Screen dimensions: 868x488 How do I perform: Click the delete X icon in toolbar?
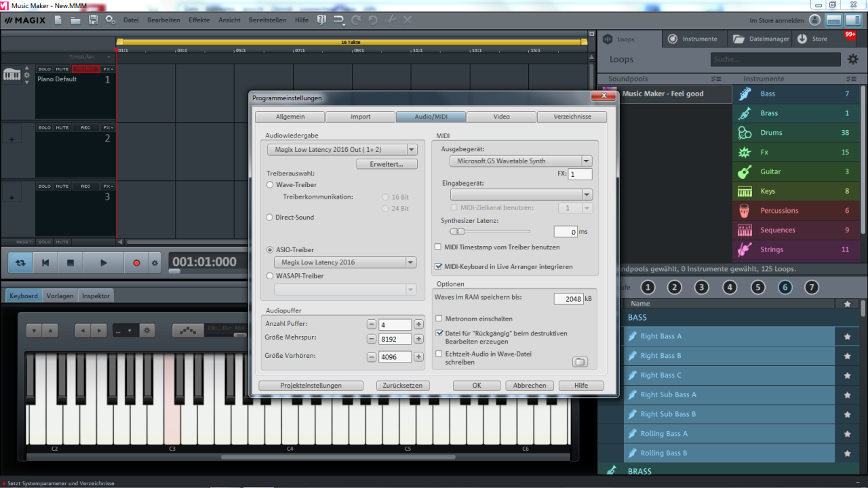click(x=408, y=20)
